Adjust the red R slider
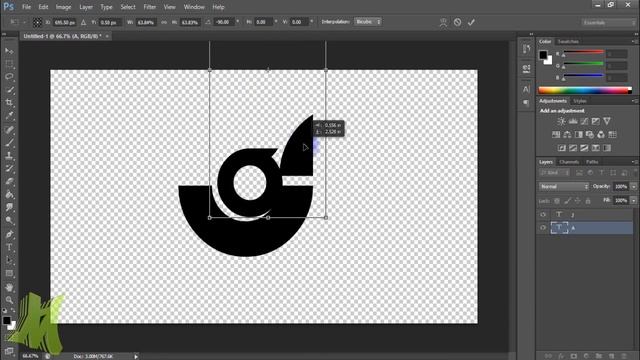 click(x=583, y=53)
